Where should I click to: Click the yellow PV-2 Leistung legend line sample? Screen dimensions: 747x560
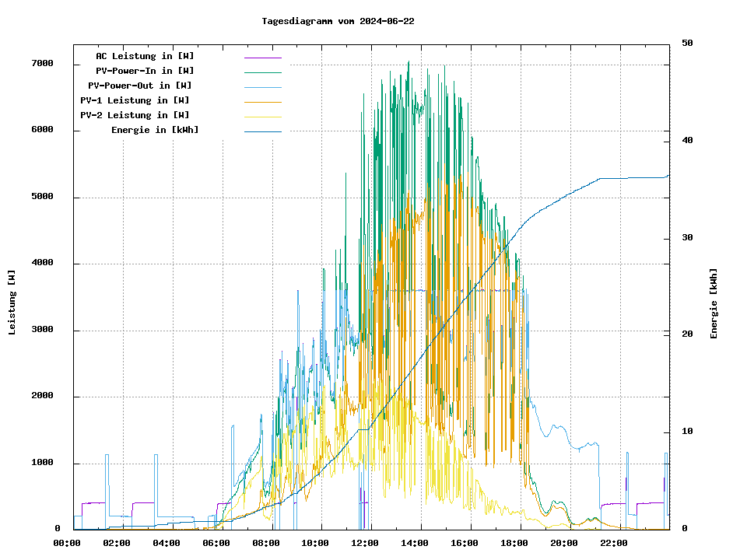262,117
